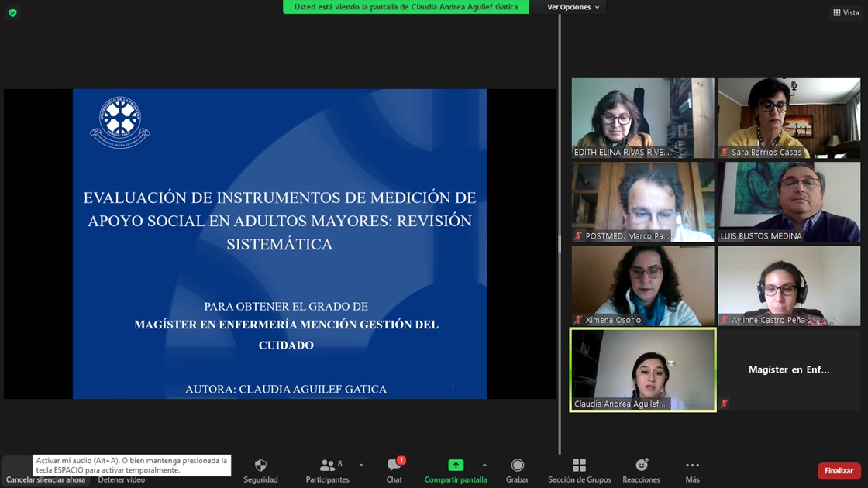Click the university logo on the slide
This screenshot has width=868, height=488.
120,122
